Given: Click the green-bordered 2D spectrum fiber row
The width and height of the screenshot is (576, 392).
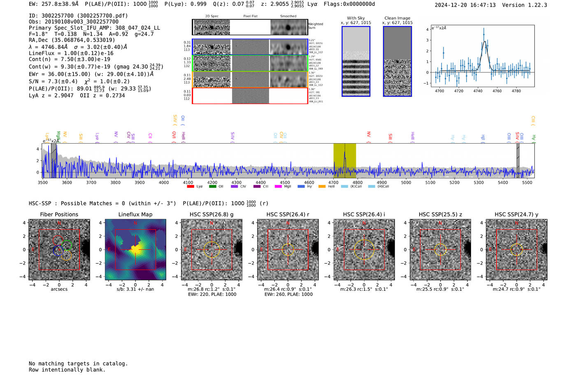Looking at the screenshot, I should (x=250, y=63).
